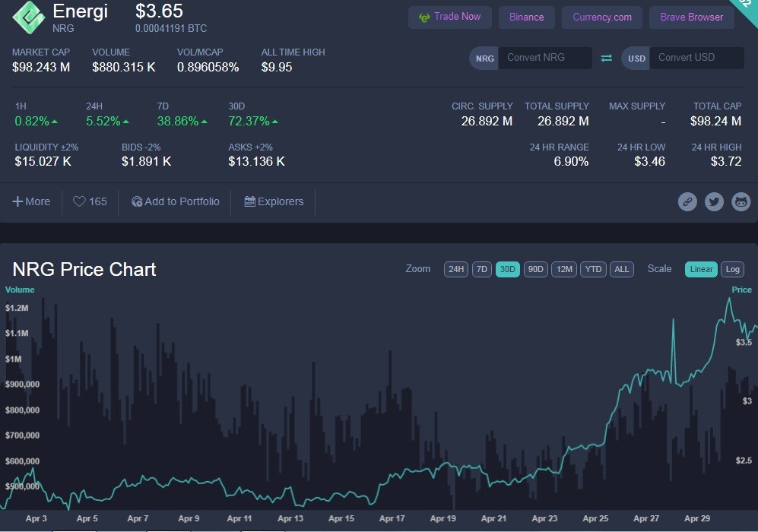The image size is (758, 532).
Task: Select the Linear scale option
Action: (x=701, y=269)
